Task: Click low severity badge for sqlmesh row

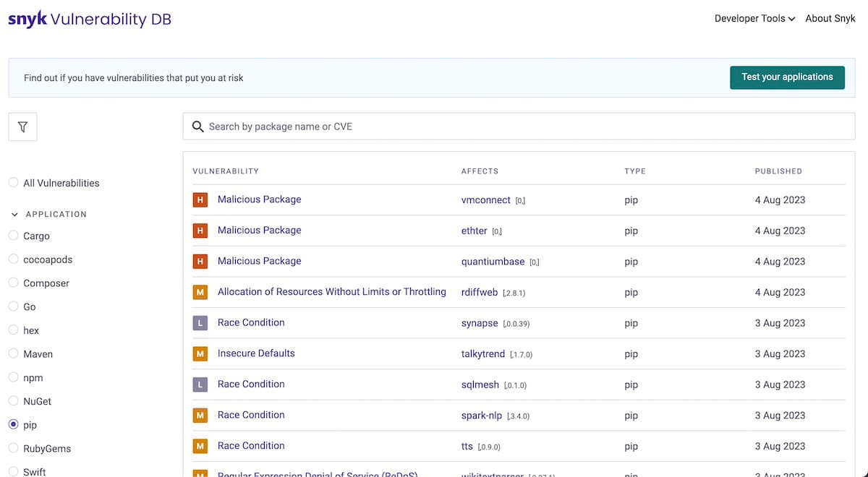Action: [200, 384]
